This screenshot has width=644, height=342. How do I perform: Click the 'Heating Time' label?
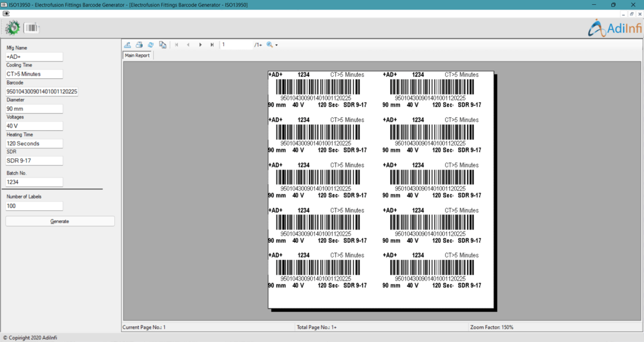[20, 135]
